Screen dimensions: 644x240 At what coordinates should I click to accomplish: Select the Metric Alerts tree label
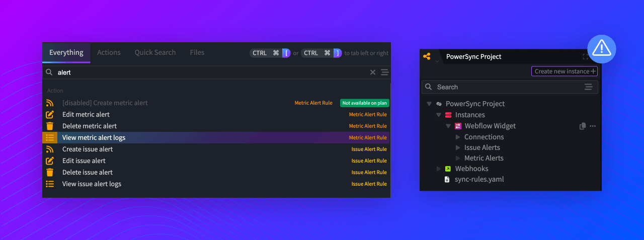(484, 158)
